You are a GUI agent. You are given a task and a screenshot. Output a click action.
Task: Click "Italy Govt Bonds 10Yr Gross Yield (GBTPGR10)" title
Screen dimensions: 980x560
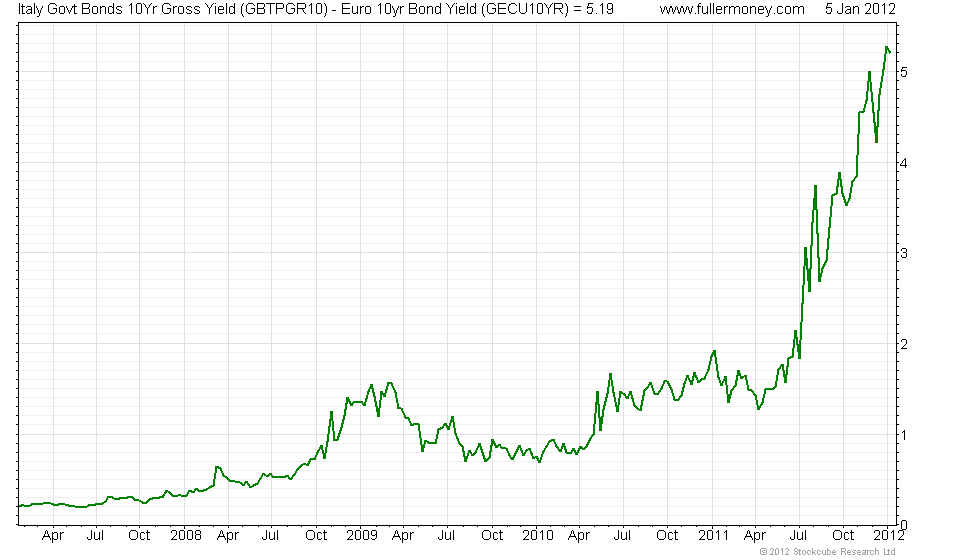point(173,9)
